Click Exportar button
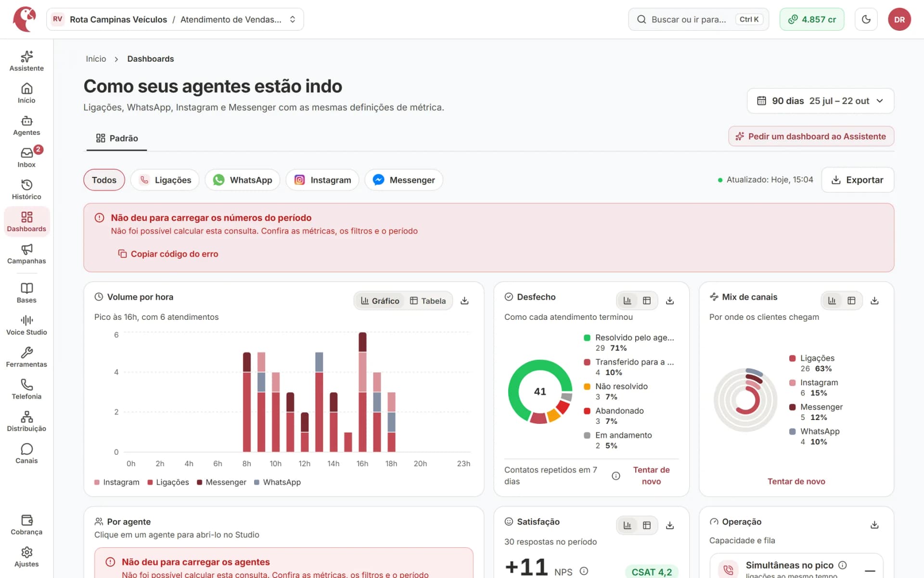 [x=858, y=180]
